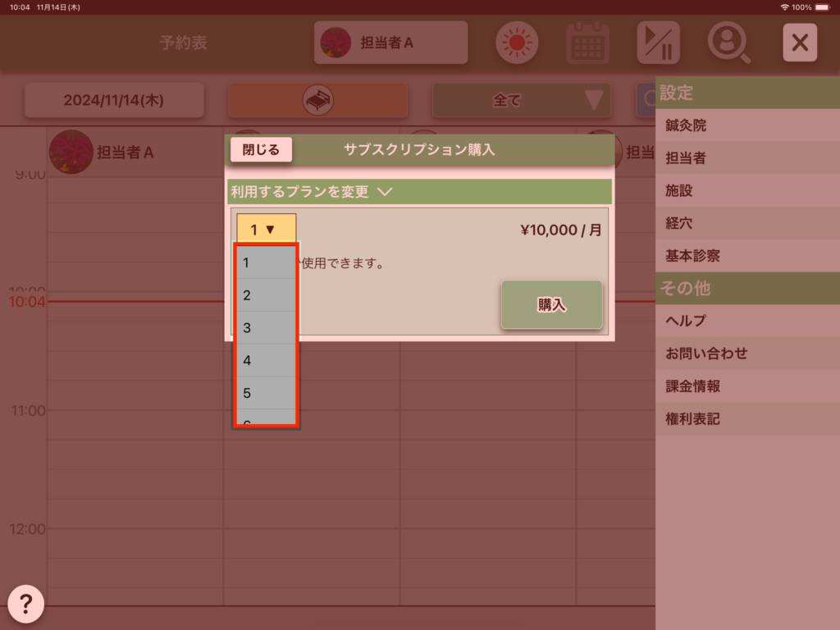Viewport: 840px width, 630px height.
Task: Expand the 全て filter dropdown
Action: [x=522, y=100]
